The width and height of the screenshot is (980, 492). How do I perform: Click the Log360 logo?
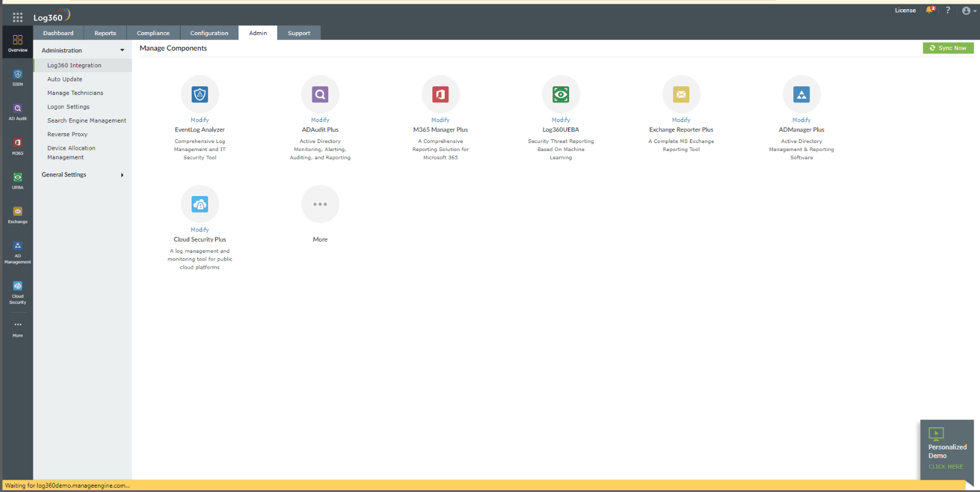(52, 16)
